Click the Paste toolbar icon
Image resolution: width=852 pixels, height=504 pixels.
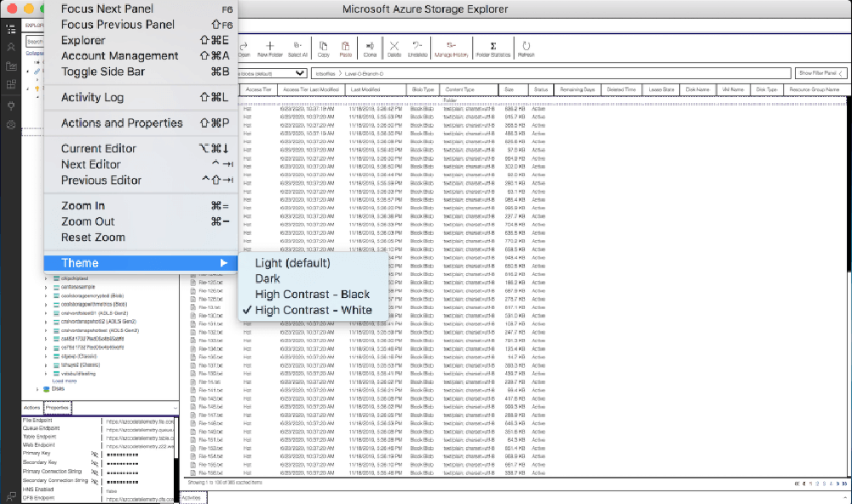point(346,49)
